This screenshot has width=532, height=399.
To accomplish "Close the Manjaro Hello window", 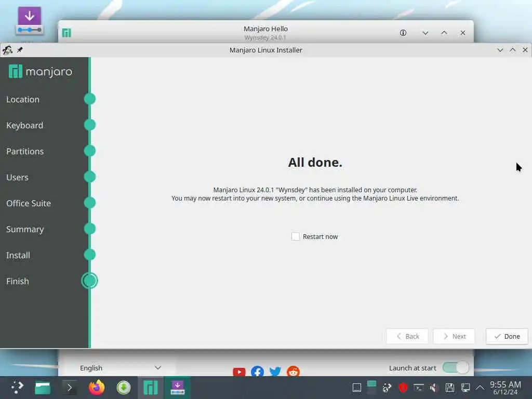I will [x=463, y=33].
